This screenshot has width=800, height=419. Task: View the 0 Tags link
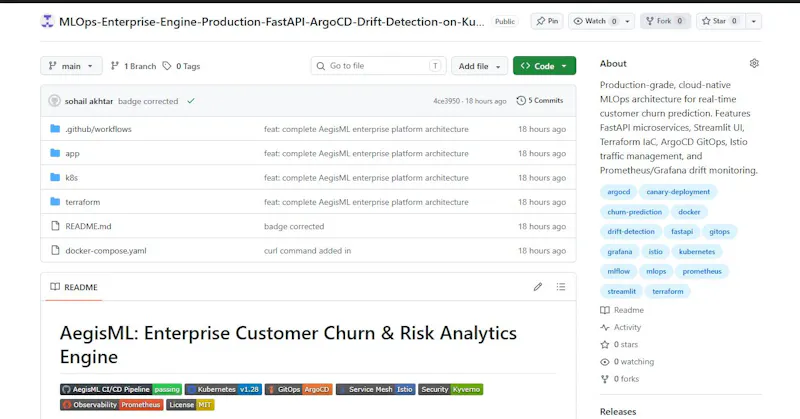(x=182, y=66)
